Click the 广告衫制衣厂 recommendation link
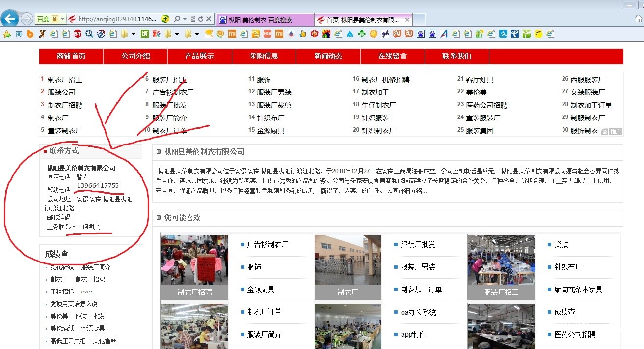This screenshot has width=644, height=349. coord(268,244)
